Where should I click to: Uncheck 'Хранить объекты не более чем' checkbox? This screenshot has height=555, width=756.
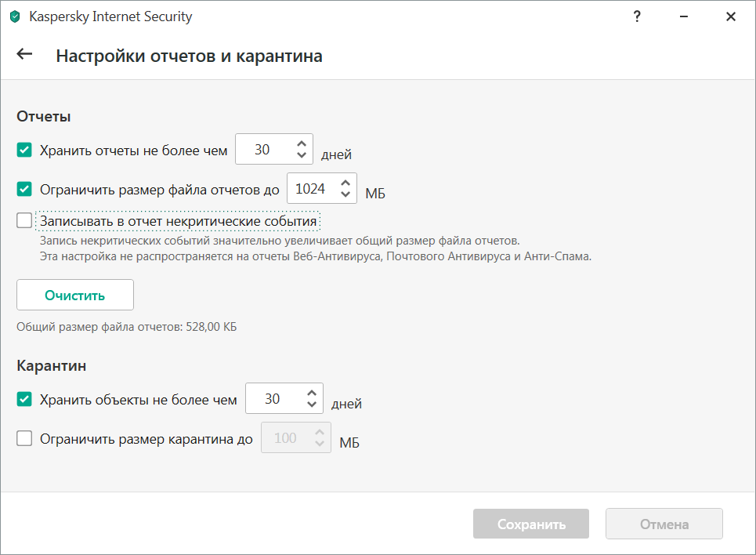coord(24,399)
